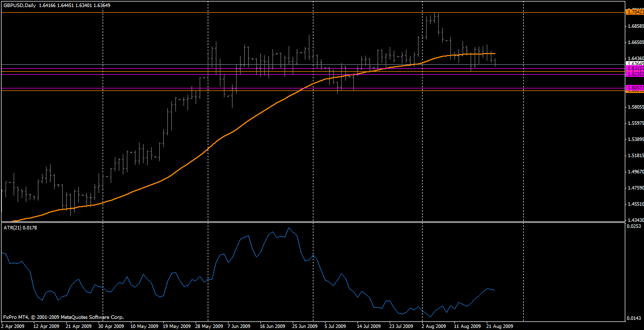644x330 pixels.
Task: Select the magenta support line at 1.60573
Action: click(303, 88)
